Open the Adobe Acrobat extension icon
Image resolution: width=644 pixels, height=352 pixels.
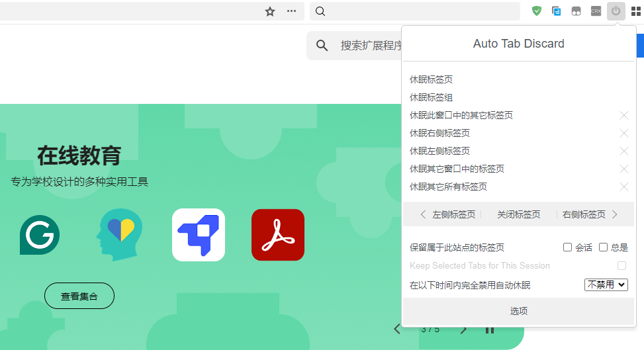click(x=278, y=235)
